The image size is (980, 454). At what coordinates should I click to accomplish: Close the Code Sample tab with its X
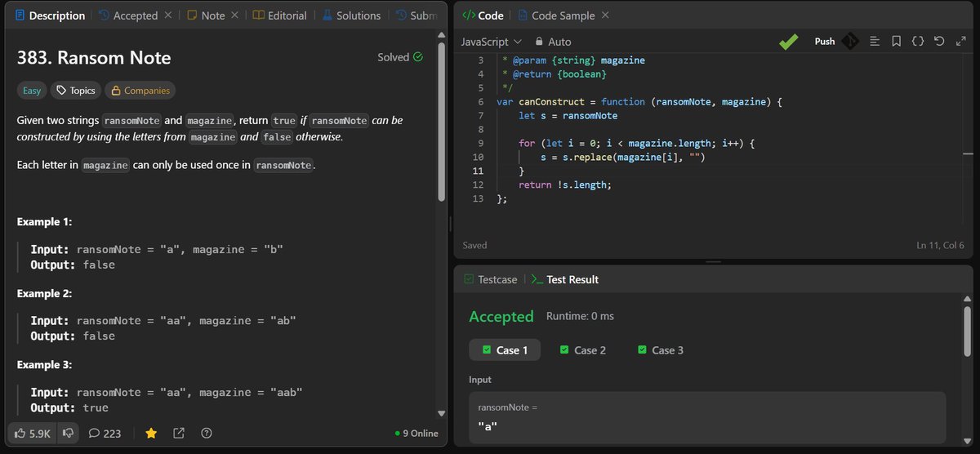[x=605, y=16]
